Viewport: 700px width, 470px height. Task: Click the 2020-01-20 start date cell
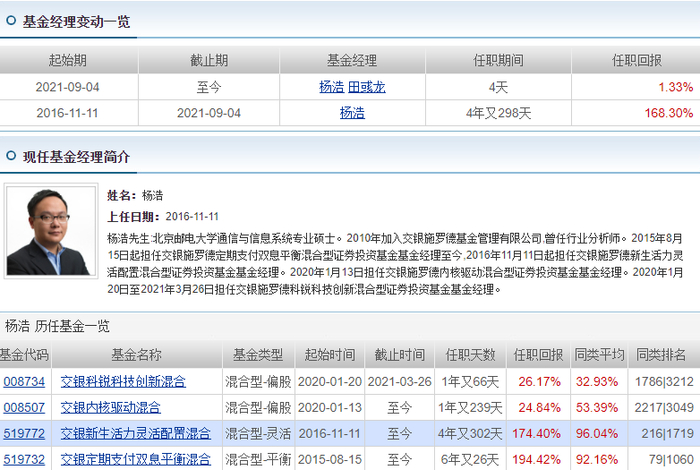coord(329,382)
